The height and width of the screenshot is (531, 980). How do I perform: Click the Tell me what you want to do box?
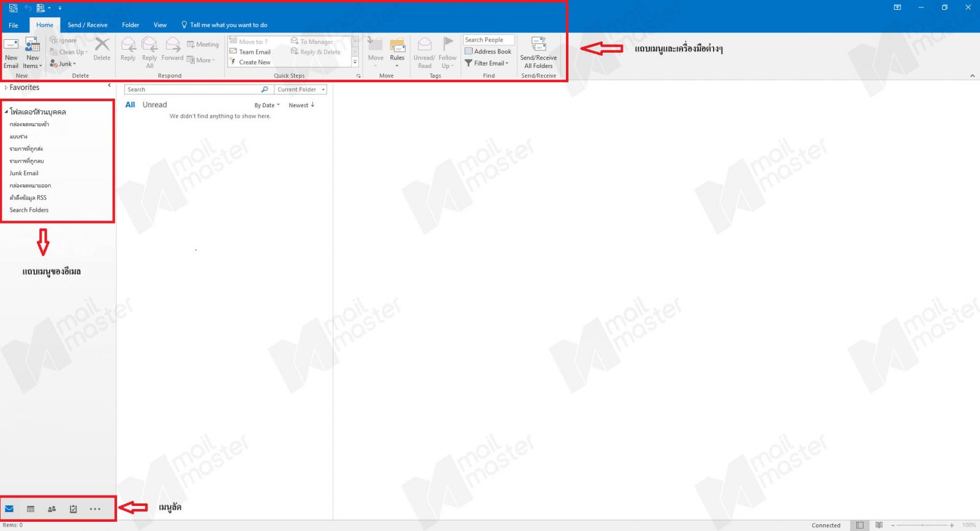pyautogui.click(x=224, y=25)
